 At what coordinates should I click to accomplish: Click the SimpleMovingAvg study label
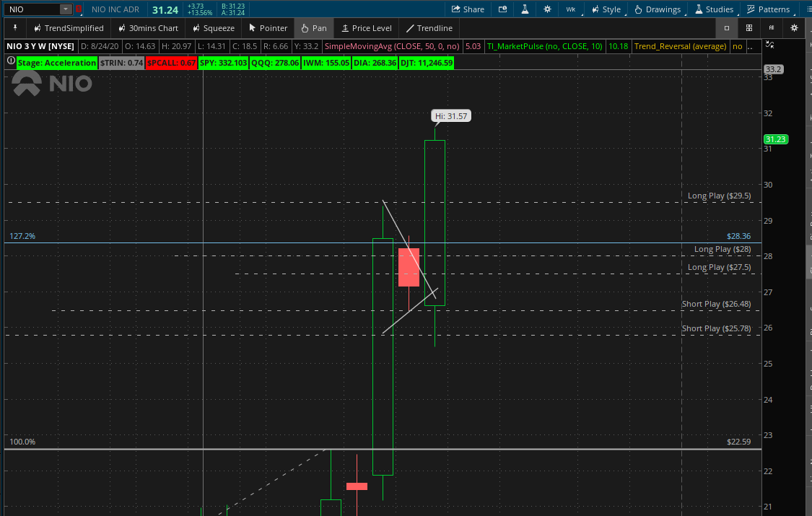[x=393, y=46]
